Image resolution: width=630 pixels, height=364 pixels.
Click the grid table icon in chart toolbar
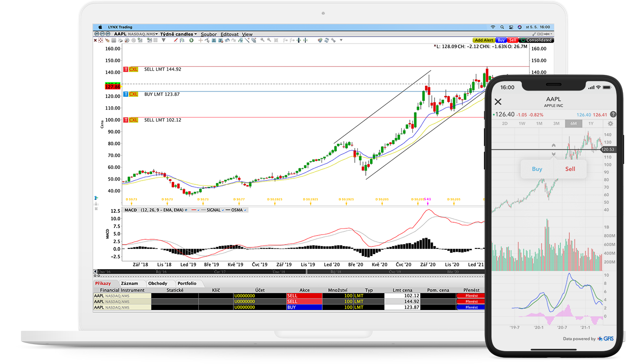pos(114,40)
